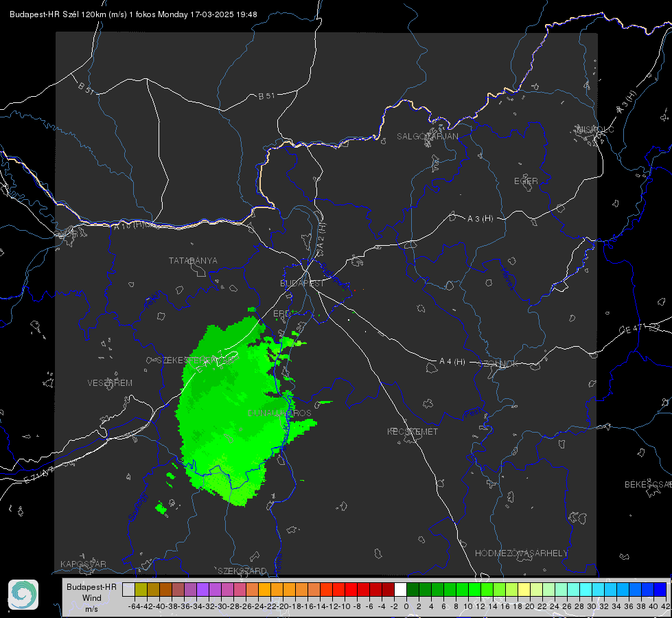
Task: Click the KAPOSVAR city label
Action: (83, 564)
